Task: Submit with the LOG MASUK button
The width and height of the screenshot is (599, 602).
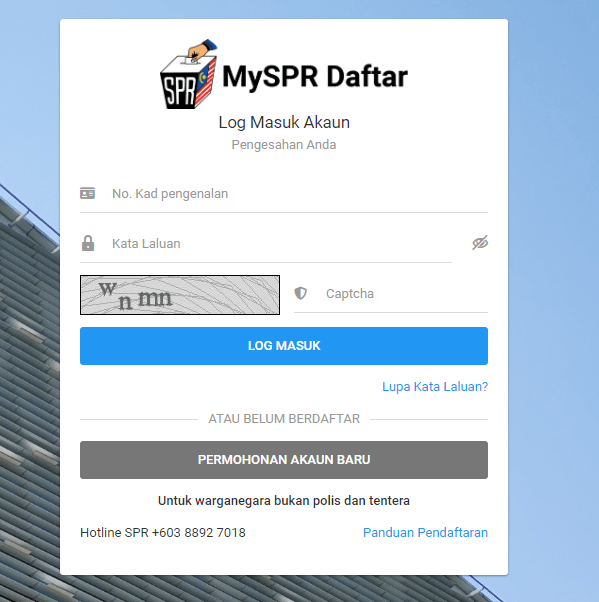Action: (284, 346)
